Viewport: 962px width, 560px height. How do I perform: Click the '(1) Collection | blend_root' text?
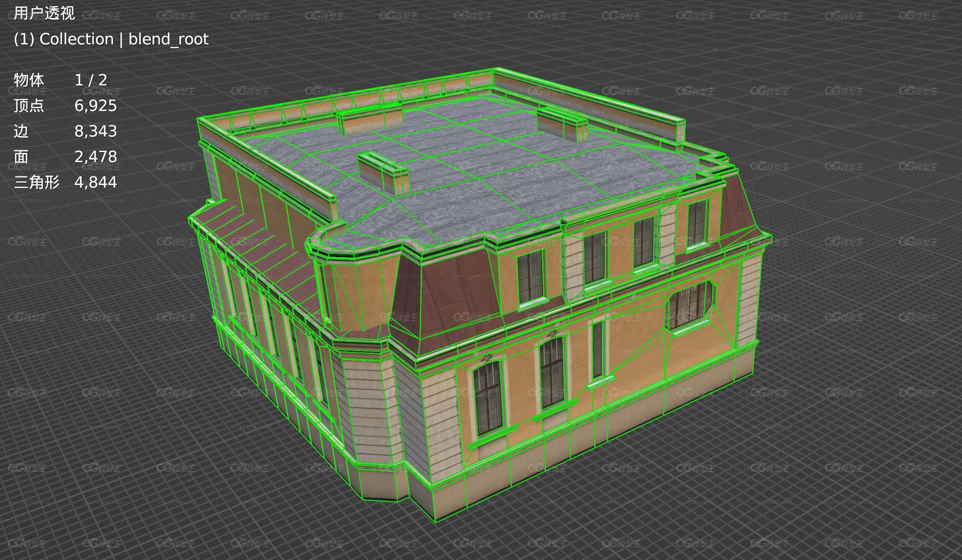pos(111,39)
